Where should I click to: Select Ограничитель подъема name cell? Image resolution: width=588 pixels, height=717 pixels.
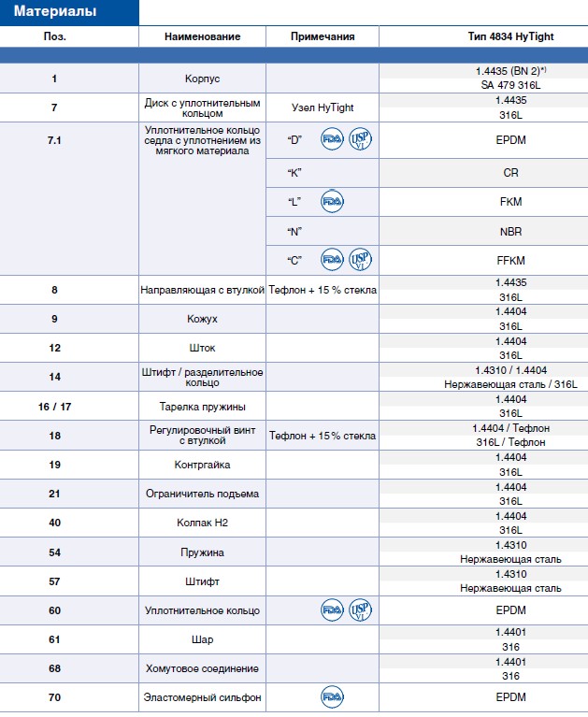(202, 494)
